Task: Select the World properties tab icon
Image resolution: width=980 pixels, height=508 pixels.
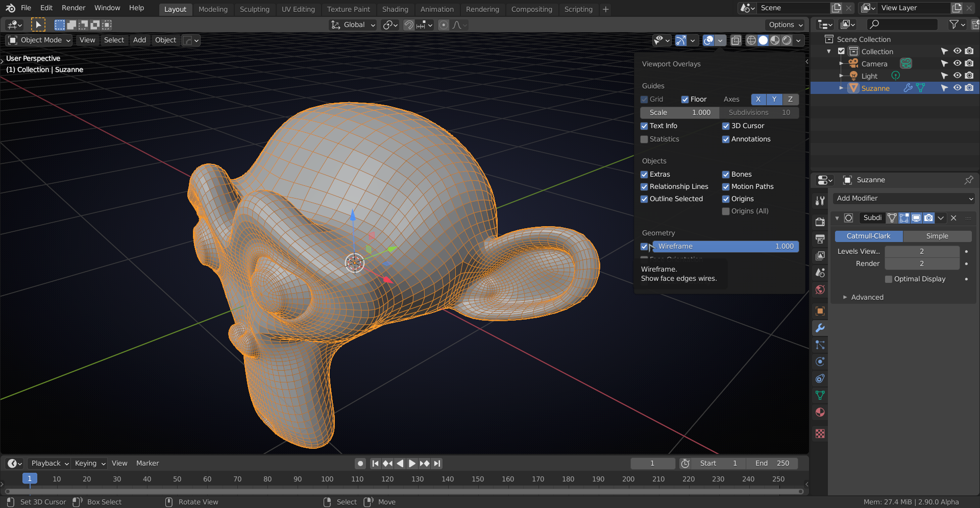Action: 820,290
